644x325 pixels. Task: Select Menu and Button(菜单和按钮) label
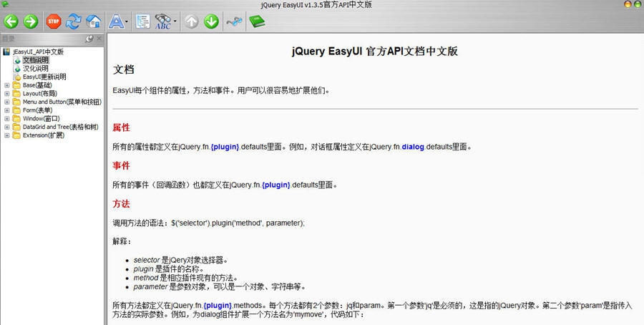coord(62,102)
